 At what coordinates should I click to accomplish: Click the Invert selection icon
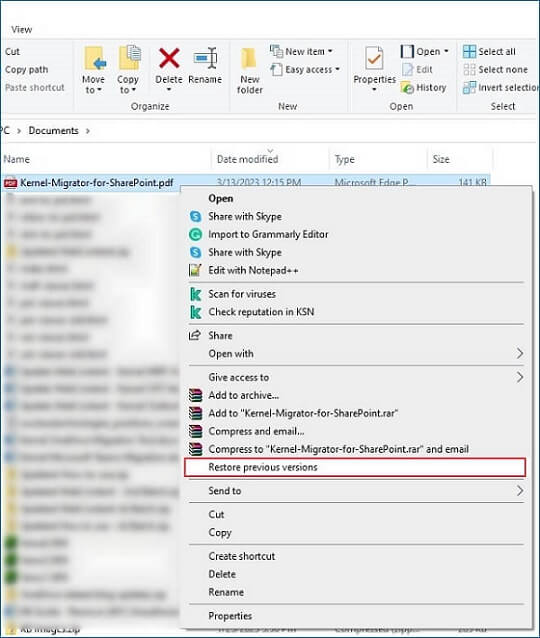469,87
